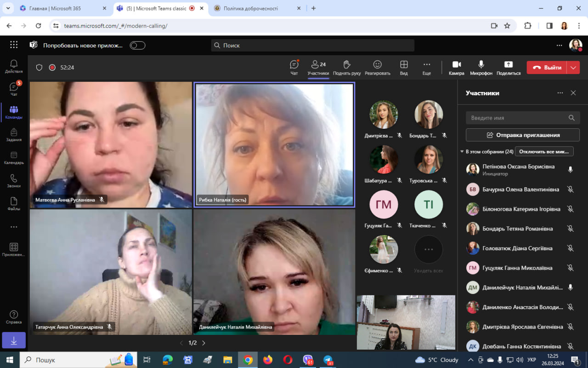The height and width of the screenshot is (368, 588).
Task: Show more apps via sidebar ellipsis
Action: [14, 227]
